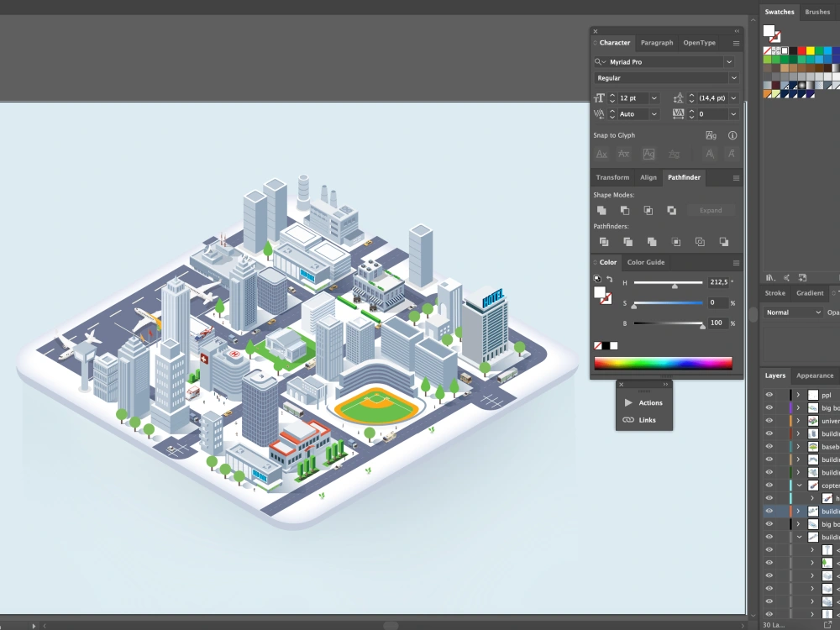Toggle the Snap to x-height glyph option
Image resolution: width=840 pixels, height=630 pixels.
point(623,155)
